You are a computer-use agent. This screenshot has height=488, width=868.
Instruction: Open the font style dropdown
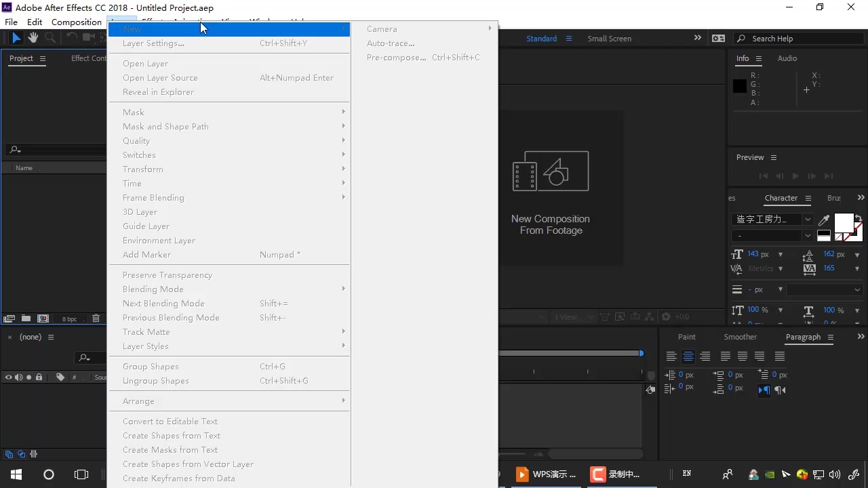[808, 236]
